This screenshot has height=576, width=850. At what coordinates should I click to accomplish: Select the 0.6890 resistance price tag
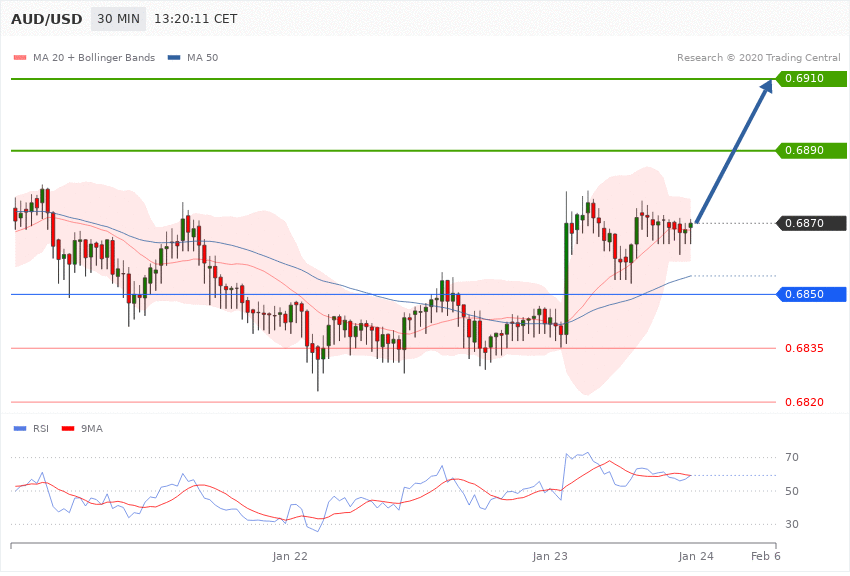[x=811, y=150]
